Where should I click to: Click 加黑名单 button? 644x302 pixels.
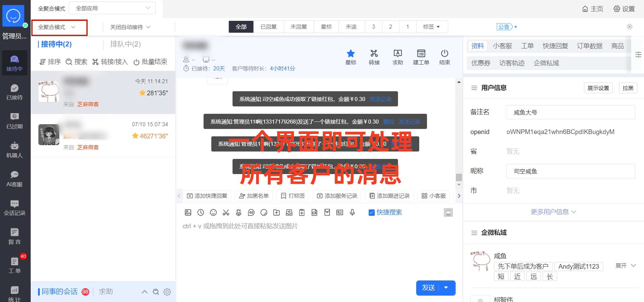point(254,196)
